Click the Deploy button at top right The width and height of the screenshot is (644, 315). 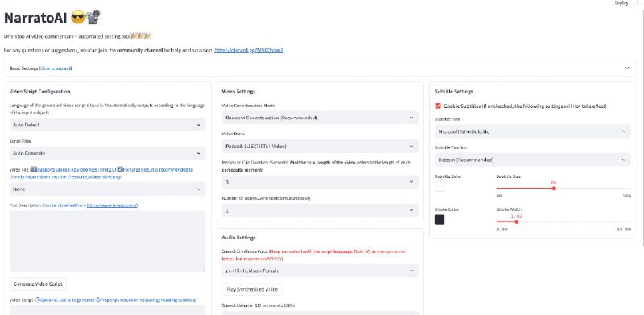pos(621,3)
